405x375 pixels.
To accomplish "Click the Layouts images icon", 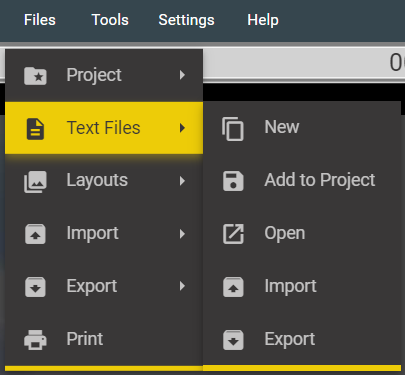I will click(35, 182).
